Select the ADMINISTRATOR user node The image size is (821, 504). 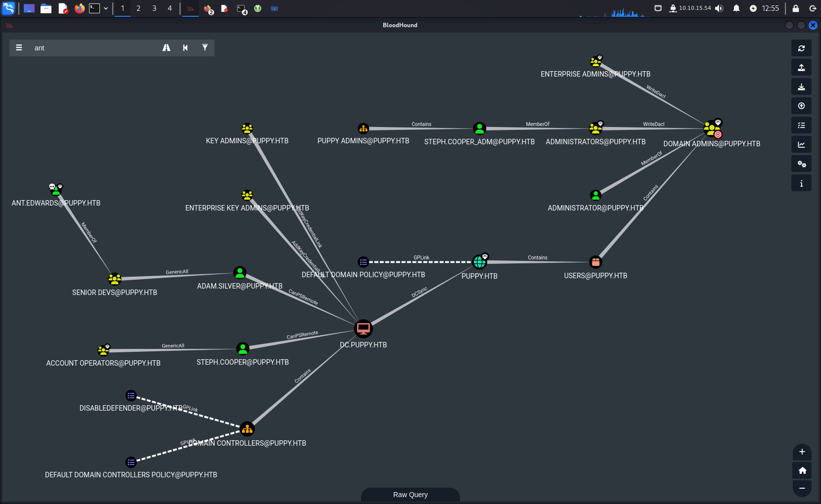click(596, 195)
